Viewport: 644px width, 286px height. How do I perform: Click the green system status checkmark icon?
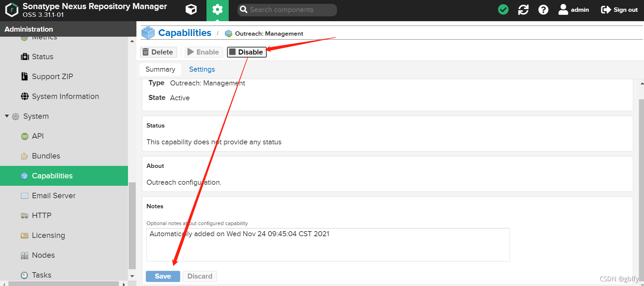(x=503, y=10)
